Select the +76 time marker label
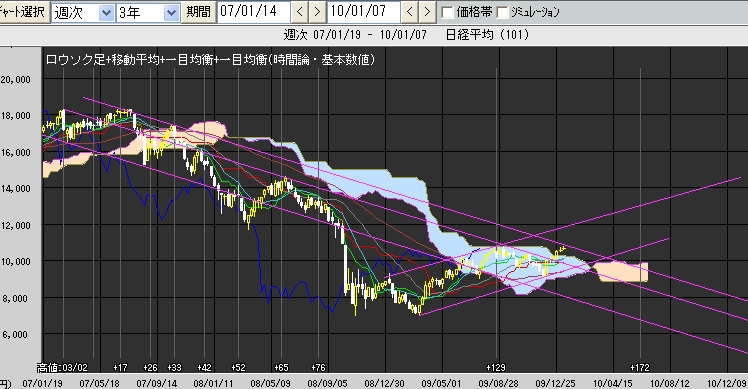The height and width of the screenshot is (389, 748). pos(318,368)
